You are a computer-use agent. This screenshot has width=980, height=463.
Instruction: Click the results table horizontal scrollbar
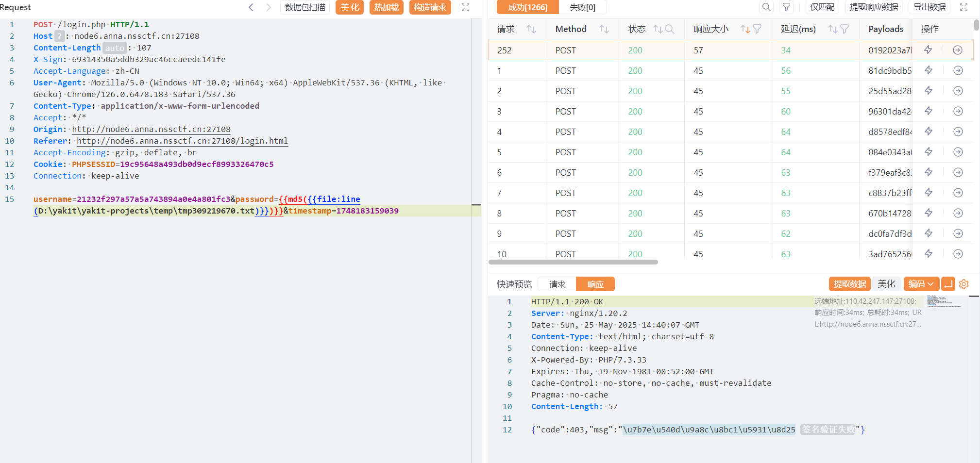pyautogui.click(x=573, y=262)
